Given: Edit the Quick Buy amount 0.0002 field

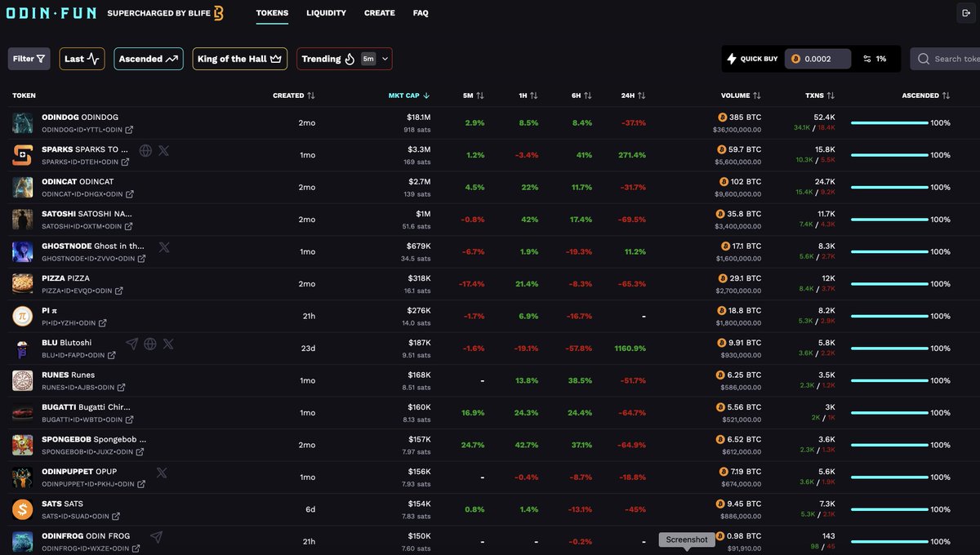Looking at the screenshot, I should click(x=817, y=59).
